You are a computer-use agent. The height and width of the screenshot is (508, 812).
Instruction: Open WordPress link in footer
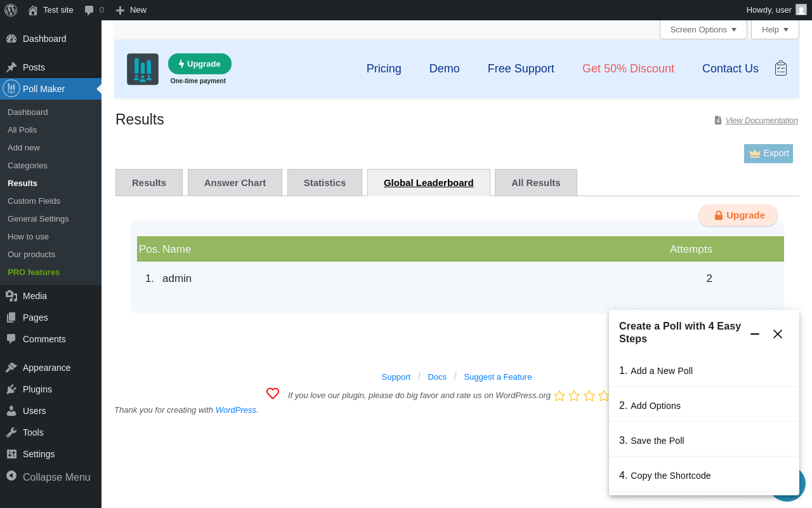tap(236, 410)
